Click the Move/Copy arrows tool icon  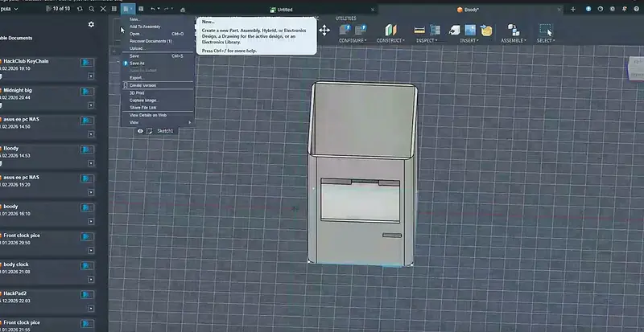click(324, 30)
